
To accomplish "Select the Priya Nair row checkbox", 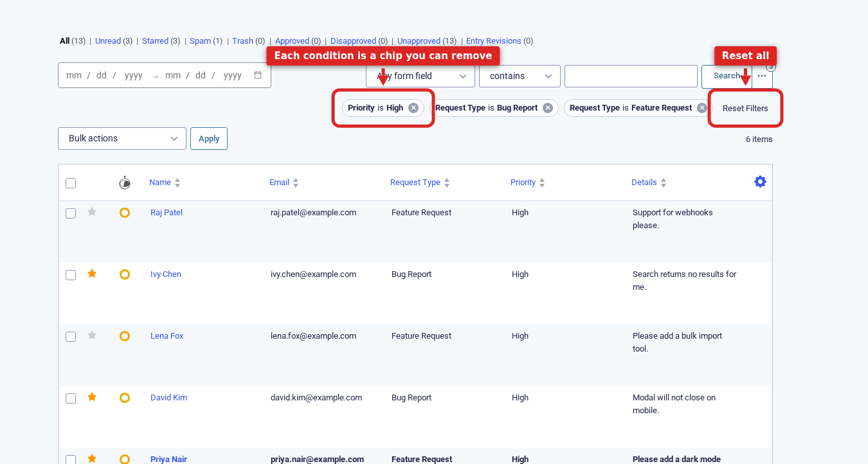I will [71, 460].
